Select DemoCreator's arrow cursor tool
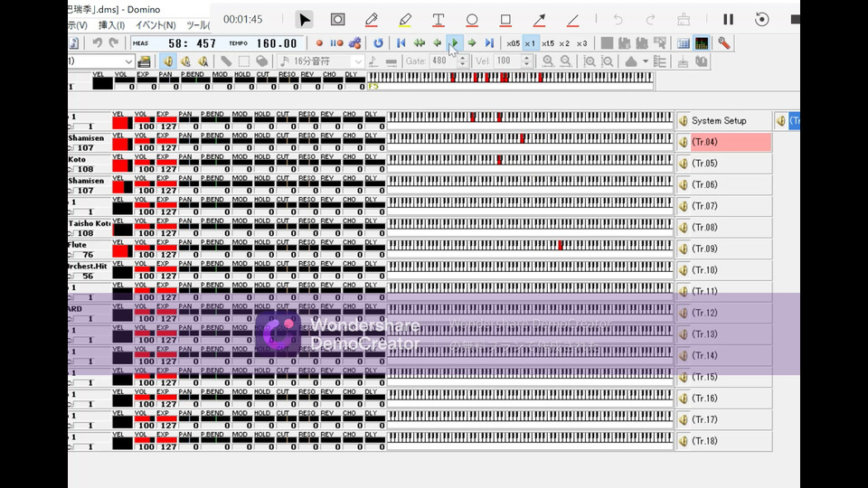 304,19
